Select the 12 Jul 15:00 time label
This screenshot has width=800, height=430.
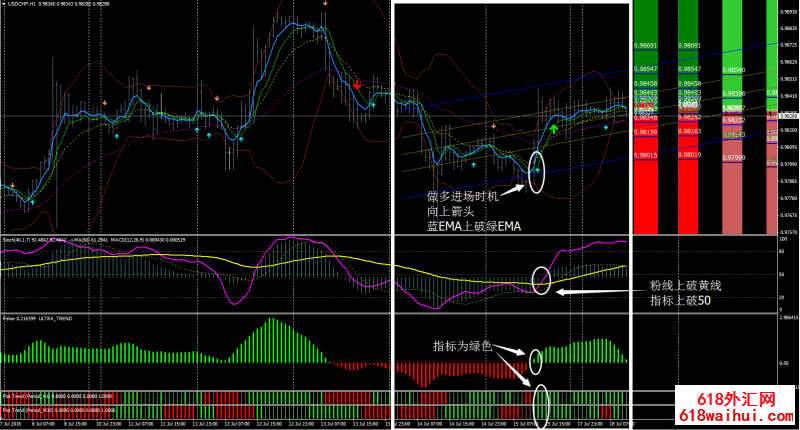(269, 424)
